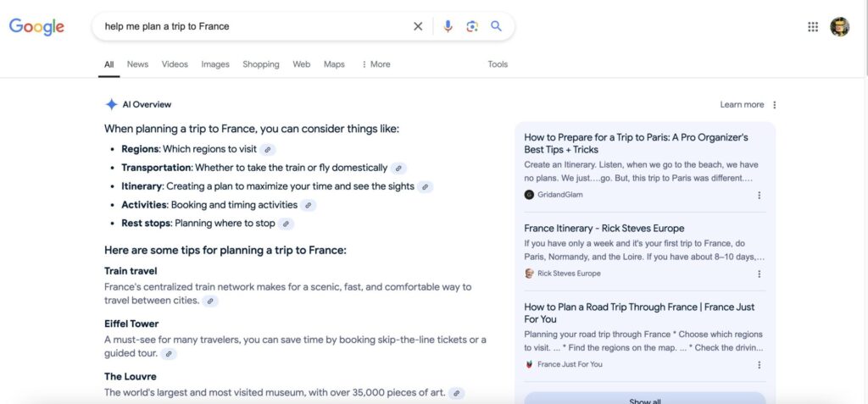Click the link chip beside Transportation bullet
The width and height of the screenshot is (868, 404).
click(x=398, y=169)
